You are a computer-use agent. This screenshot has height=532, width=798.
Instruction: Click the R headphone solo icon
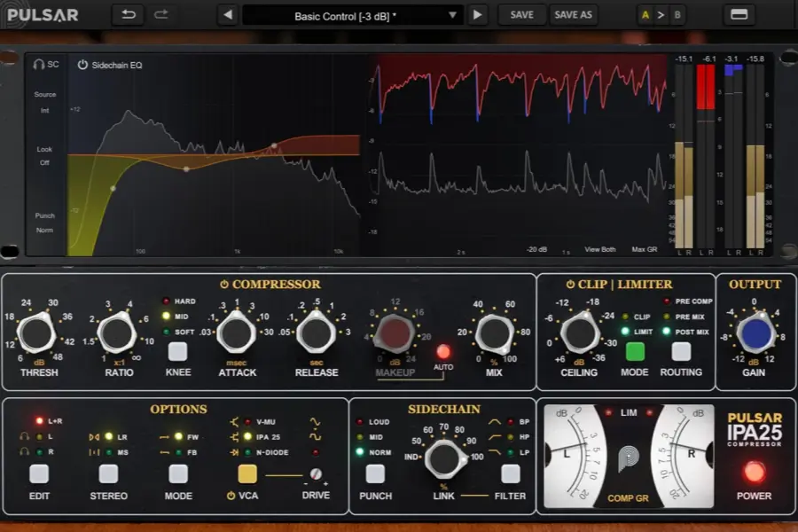[24, 451]
